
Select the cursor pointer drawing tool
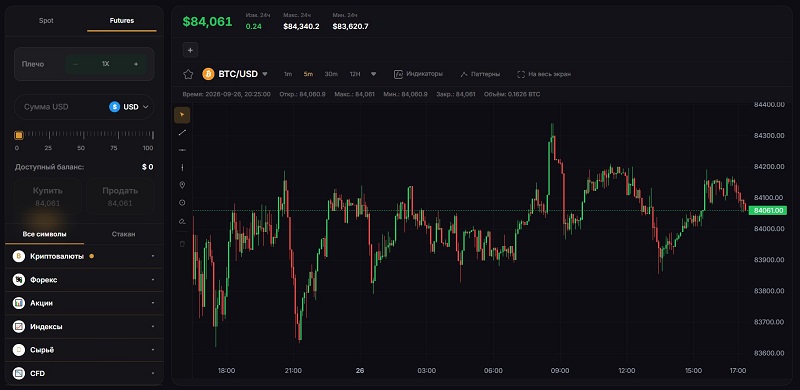182,115
